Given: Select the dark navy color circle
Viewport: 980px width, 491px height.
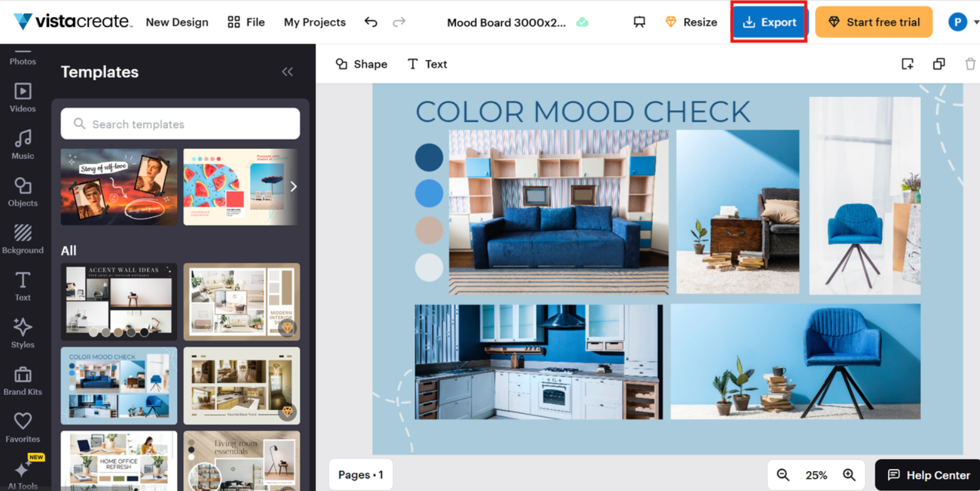Looking at the screenshot, I should point(429,158).
